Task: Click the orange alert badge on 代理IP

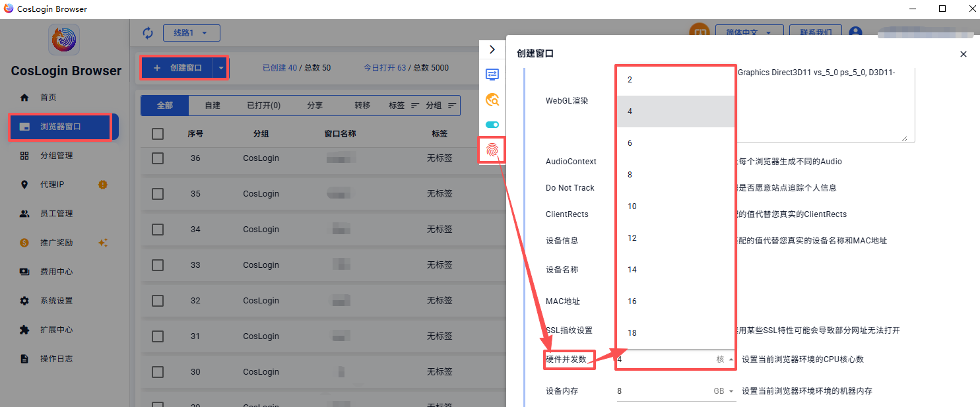Action: pos(102,185)
